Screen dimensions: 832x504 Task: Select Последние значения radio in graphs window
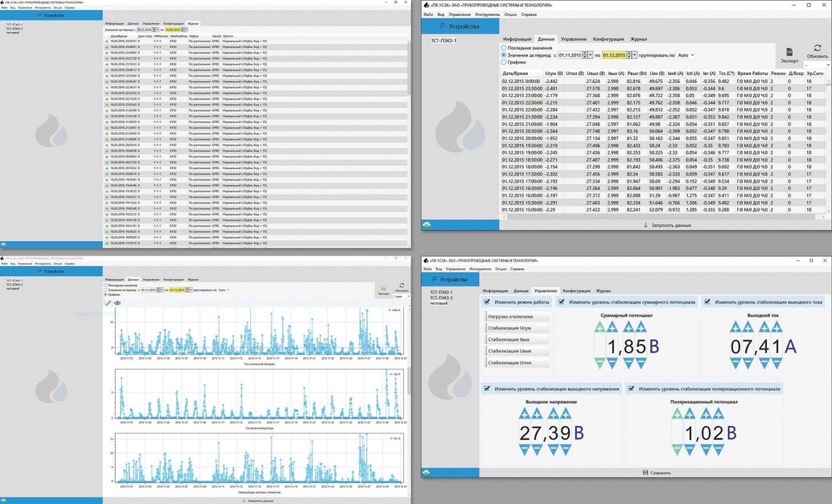106,285
